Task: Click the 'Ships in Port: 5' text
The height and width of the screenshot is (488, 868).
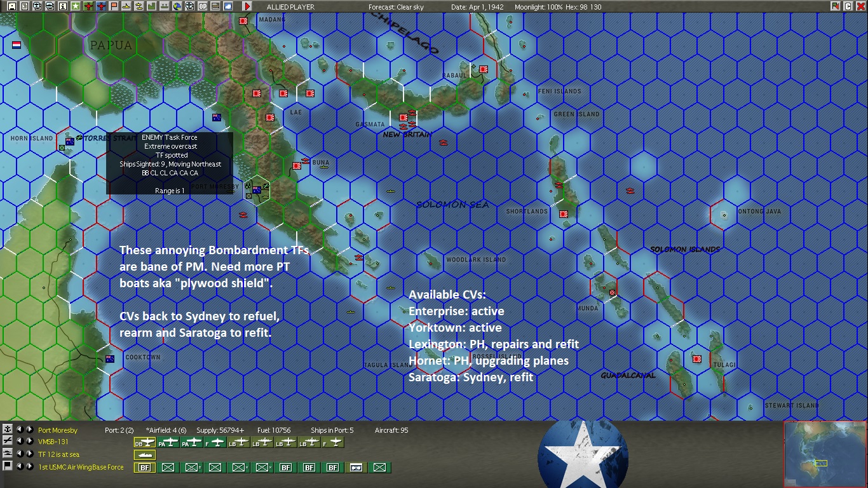Action: [x=332, y=430]
